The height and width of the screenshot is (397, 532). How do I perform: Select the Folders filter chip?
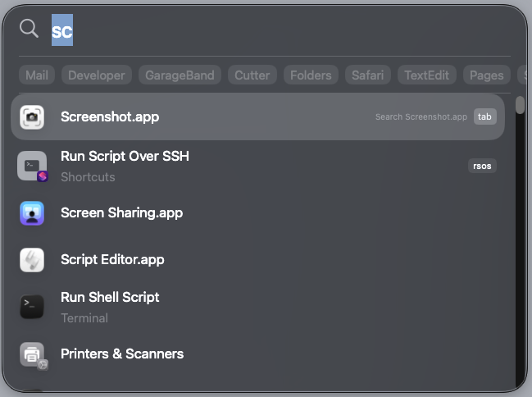coord(311,75)
